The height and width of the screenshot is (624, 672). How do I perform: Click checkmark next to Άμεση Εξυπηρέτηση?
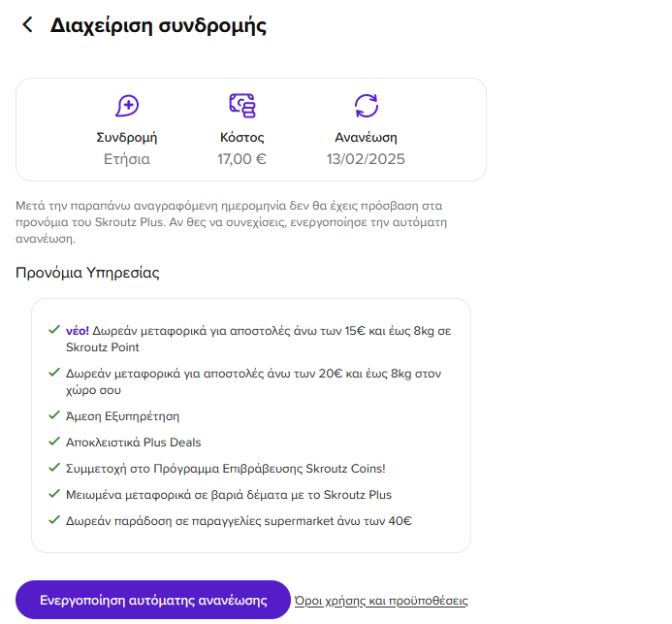[x=54, y=415]
